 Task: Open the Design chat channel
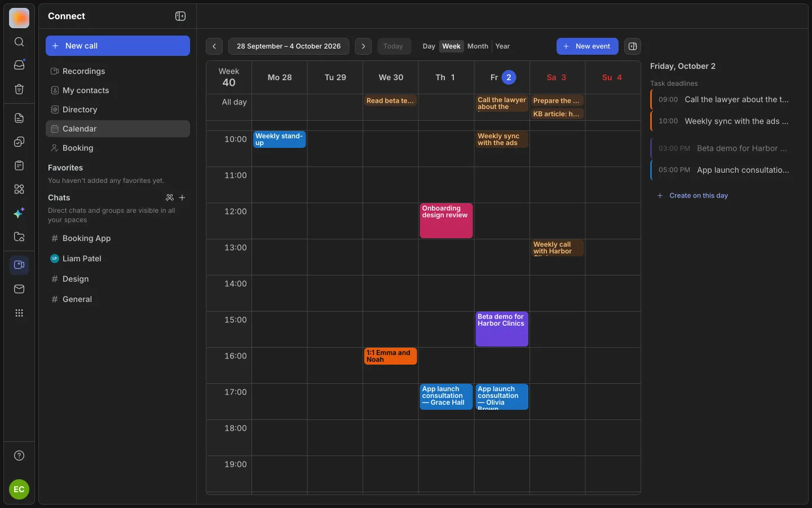coord(118,279)
